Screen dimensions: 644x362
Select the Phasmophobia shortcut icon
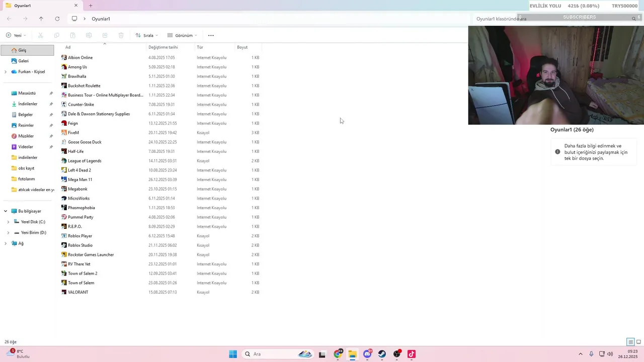tap(64, 208)
